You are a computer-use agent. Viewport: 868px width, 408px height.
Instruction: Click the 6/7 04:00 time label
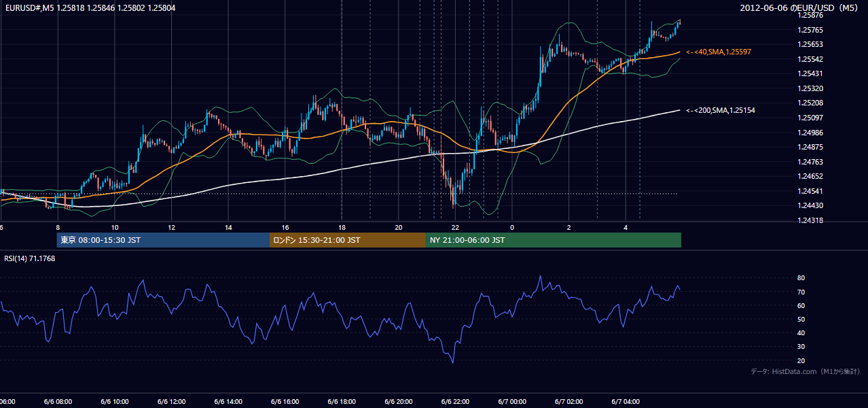(626, 402)
